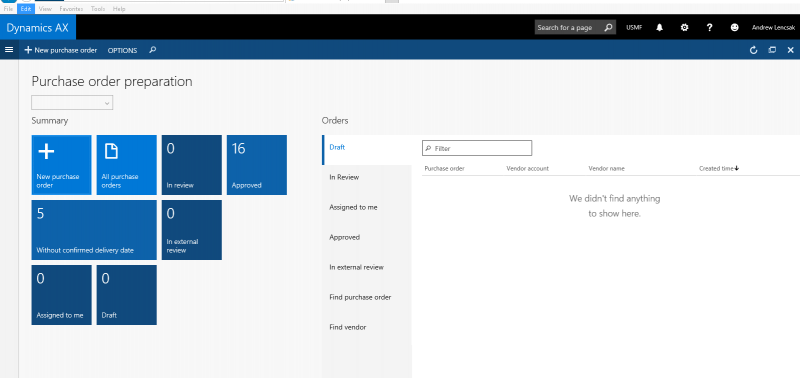
Task: Open the hamburger navigation menu
Action: click(x=9, y=49)
